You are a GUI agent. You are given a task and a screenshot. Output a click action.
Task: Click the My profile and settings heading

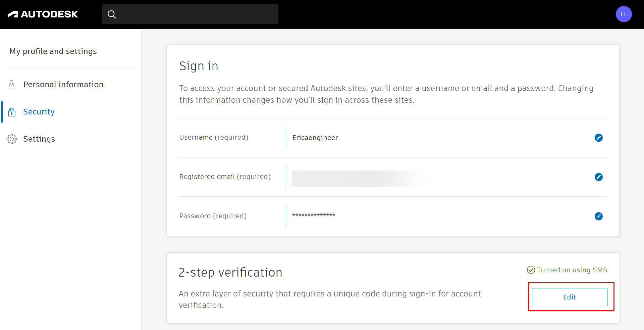point(53,51)
